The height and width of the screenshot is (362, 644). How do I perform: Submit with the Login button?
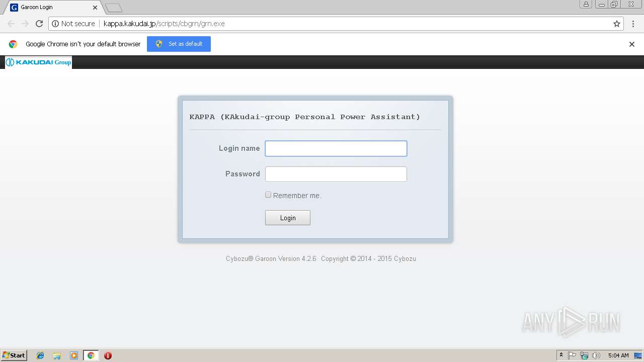point(288,218)
